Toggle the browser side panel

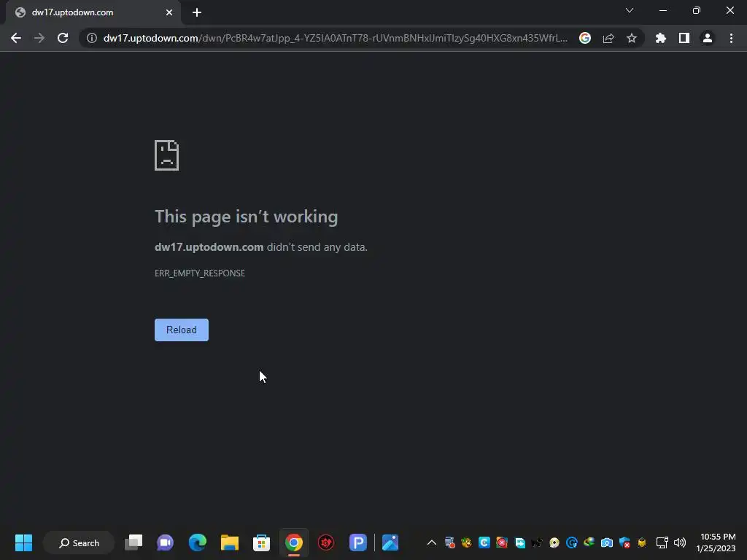coord(684,38)
